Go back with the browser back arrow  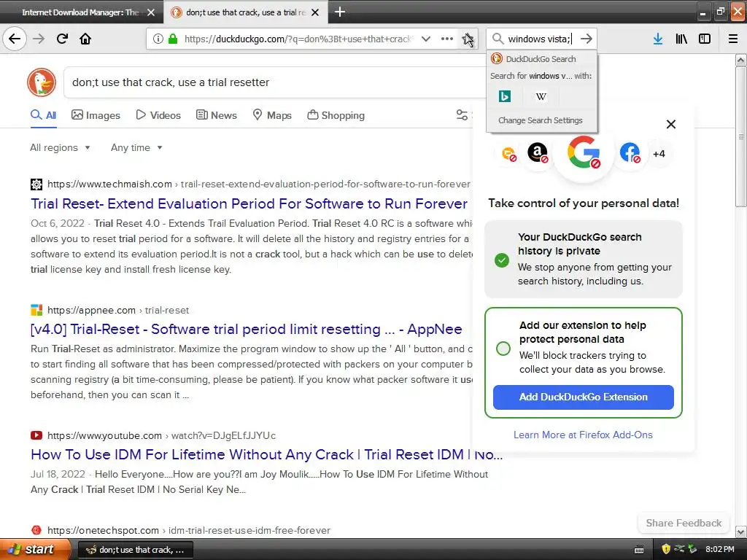coord(15,39)
